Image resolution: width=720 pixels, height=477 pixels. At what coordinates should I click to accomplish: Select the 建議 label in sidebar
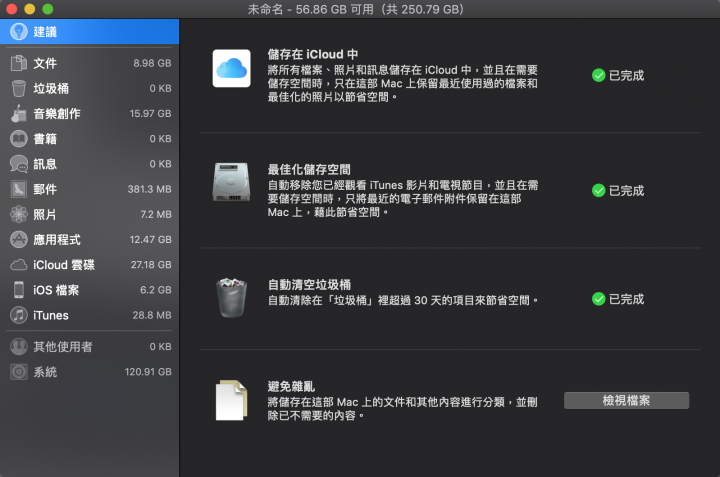45,32
